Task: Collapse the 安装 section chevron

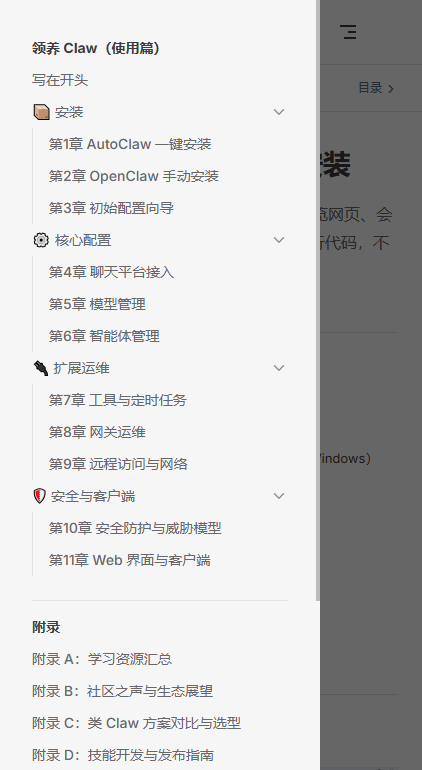Action: coord(279,112)
